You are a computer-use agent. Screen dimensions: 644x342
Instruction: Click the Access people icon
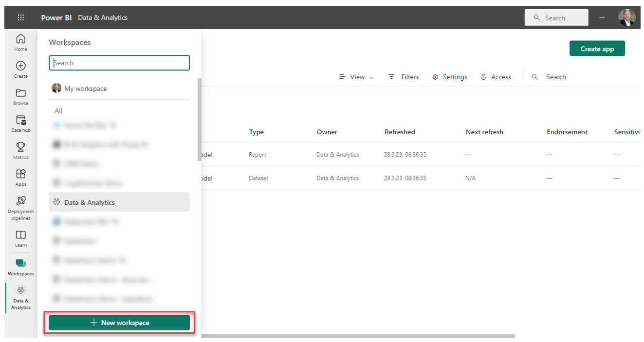483,77
